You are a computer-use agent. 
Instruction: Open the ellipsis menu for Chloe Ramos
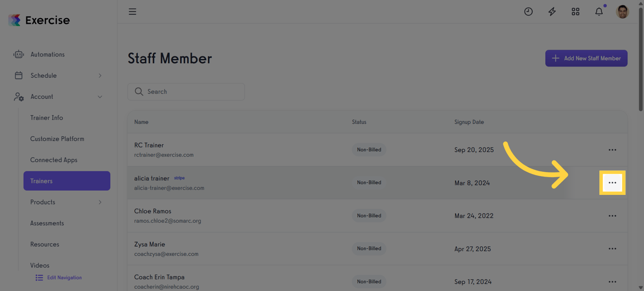click(612, 215)
